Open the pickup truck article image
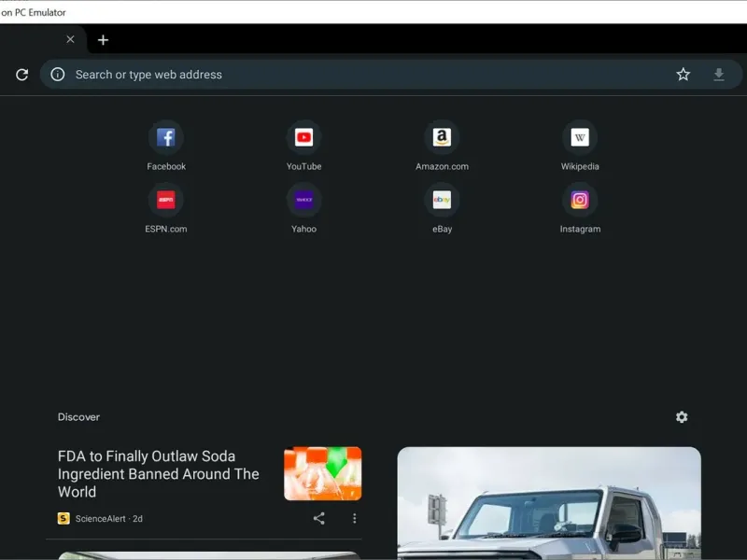Screen dimensions: 747x560 click(x=549, y=503)
